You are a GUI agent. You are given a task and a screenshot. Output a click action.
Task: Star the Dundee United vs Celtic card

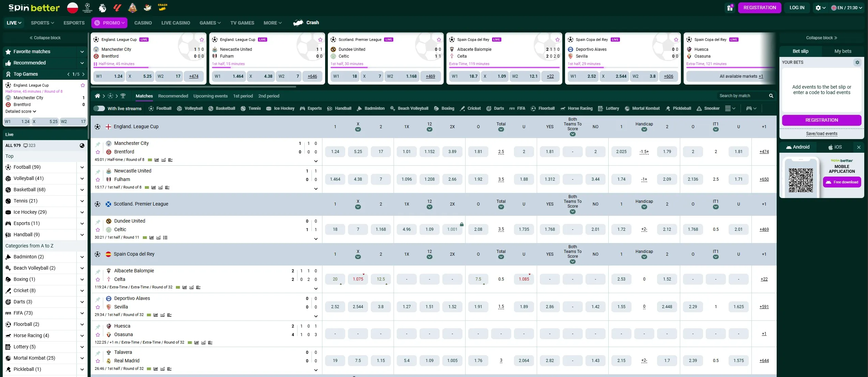(x=439, y=40)
